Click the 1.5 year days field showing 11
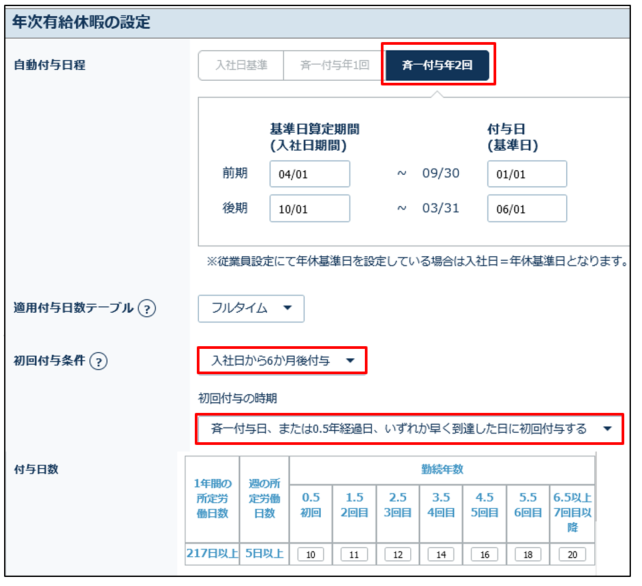This screenshot has width=642, height=586. click(x=354, y=554)
